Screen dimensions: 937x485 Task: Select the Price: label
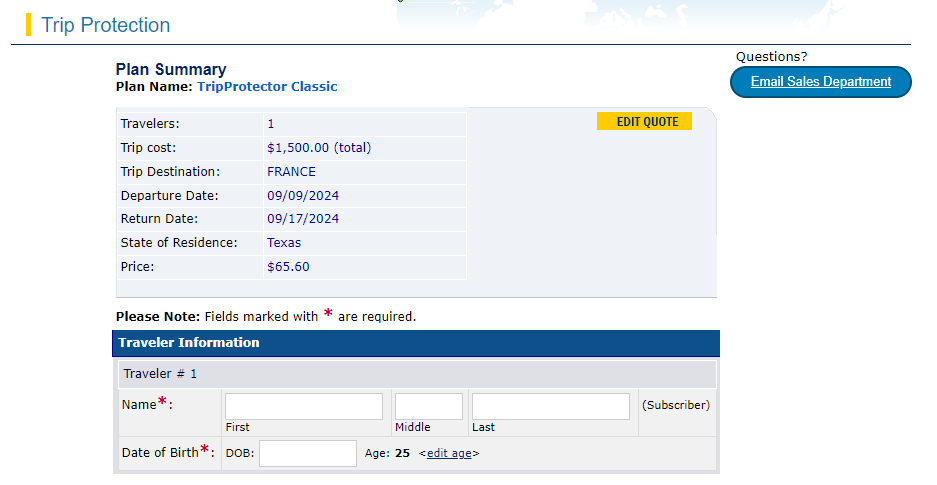click(x=137, y=266)
